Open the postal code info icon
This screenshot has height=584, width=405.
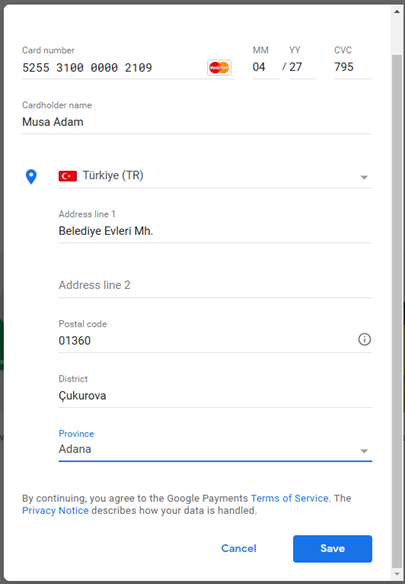[x=364, y=339]
